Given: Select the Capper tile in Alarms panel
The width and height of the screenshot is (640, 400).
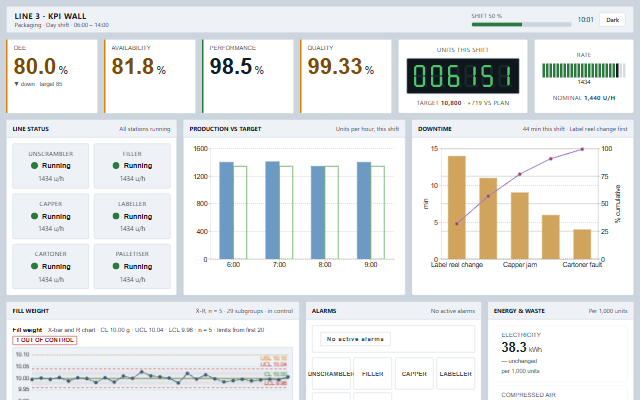Looking at the screenshot, I should pyautogui.click(x=414, y=373).
